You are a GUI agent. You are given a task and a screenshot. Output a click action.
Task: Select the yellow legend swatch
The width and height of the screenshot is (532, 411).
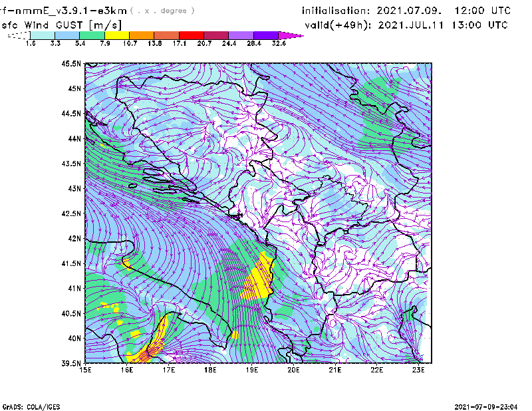(117, 35)
